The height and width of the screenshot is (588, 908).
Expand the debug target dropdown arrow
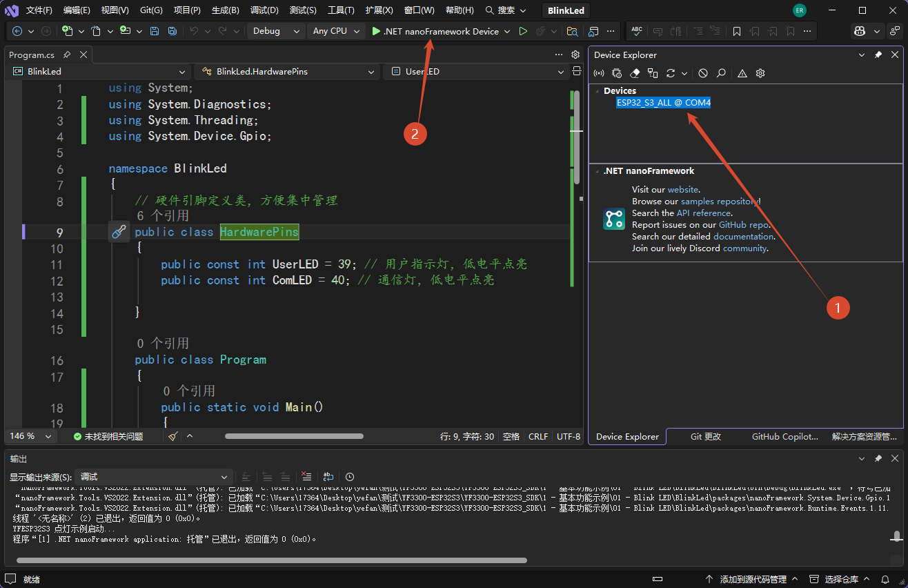pyautogui.click(x=507, y=31)
